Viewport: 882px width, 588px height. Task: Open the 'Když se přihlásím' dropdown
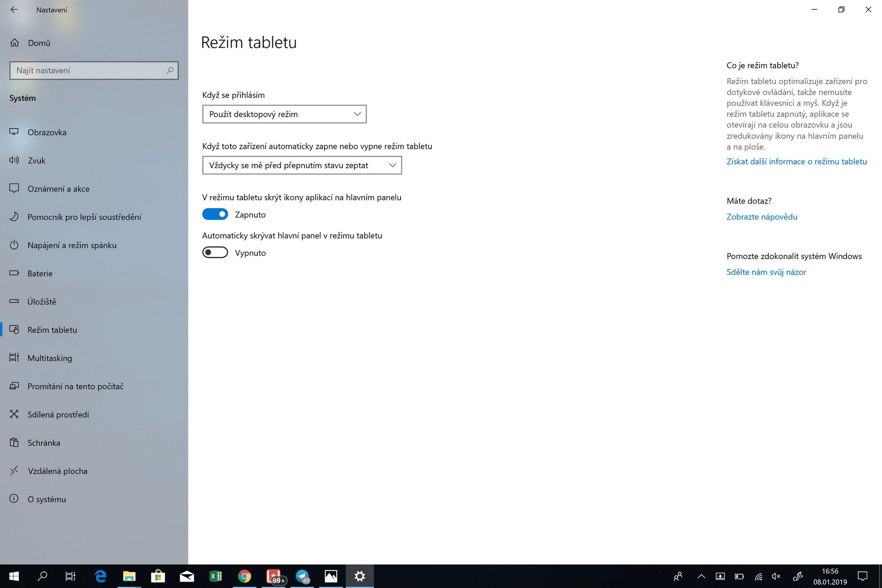pos(284,114)
